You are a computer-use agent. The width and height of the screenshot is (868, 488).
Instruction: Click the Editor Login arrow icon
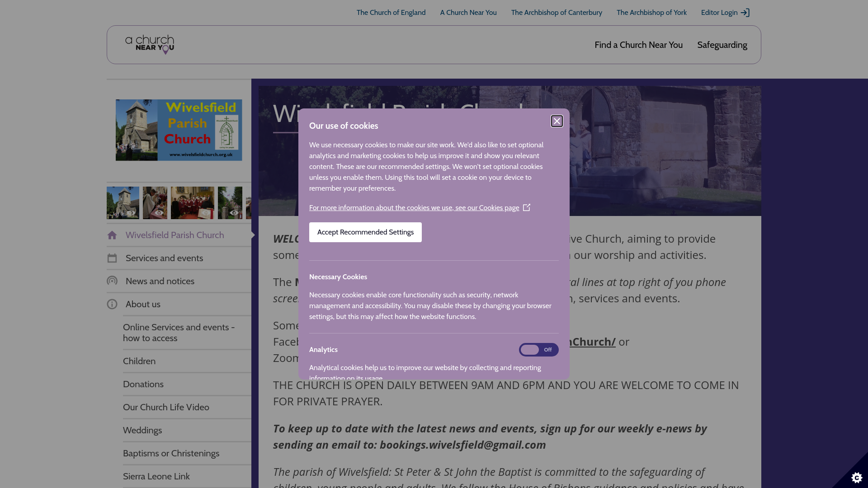745,13
